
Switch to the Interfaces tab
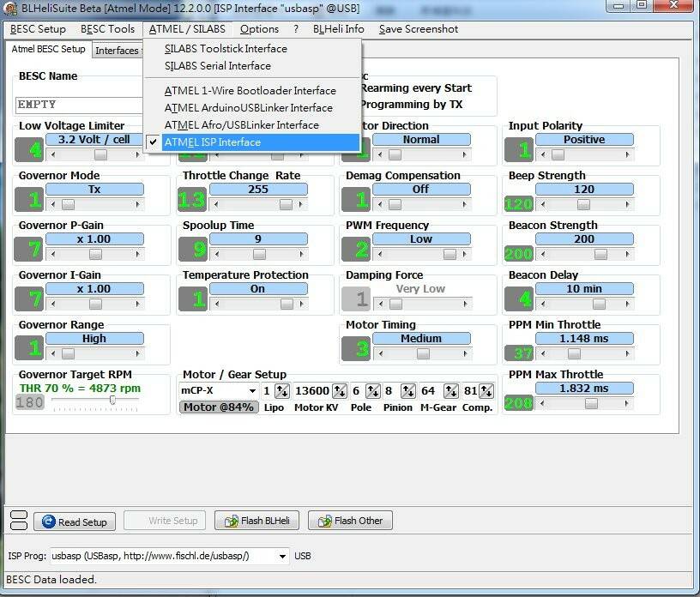[x=118, y=51]
